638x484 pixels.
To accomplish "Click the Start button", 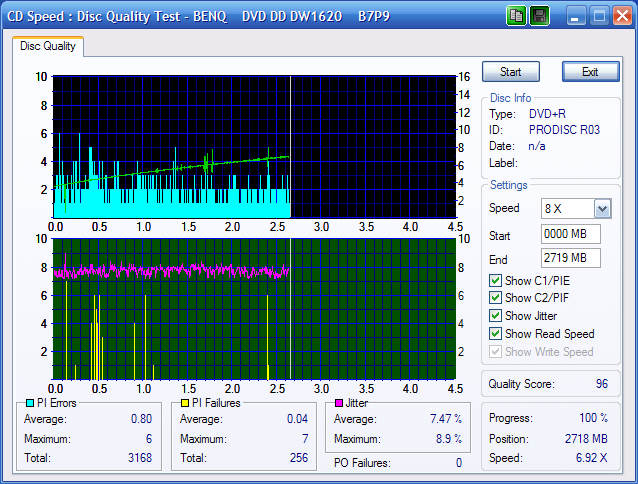I will (x=511, y=72).
